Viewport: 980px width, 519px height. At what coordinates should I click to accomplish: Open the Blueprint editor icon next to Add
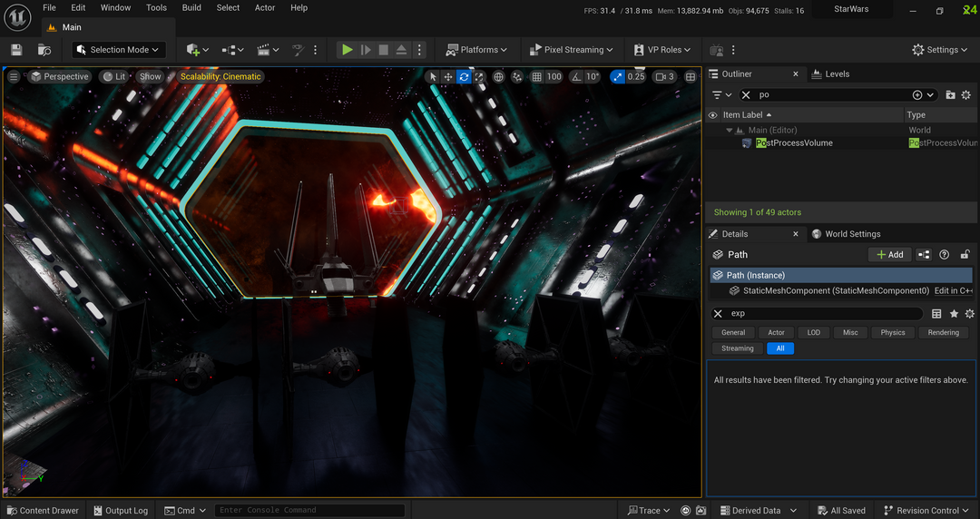coord(924,255)
